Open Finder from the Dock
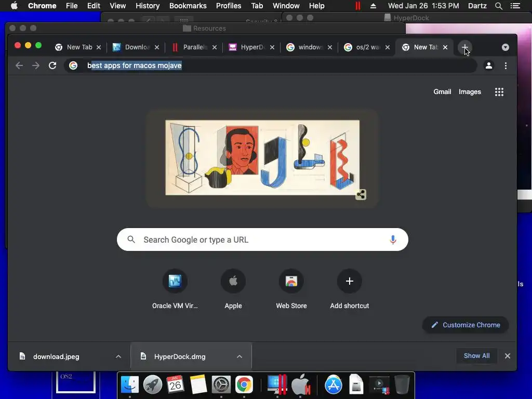Screen dimensions: 532x399 (129, 385)
